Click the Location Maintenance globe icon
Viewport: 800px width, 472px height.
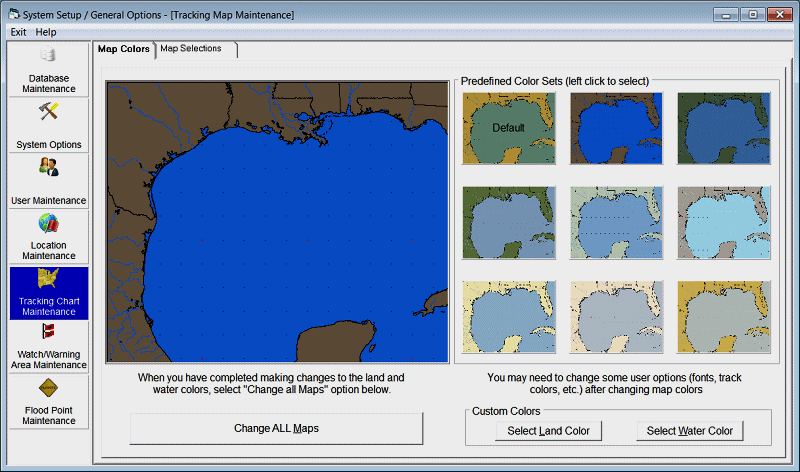pyautogui.click(x=49, y=223)
